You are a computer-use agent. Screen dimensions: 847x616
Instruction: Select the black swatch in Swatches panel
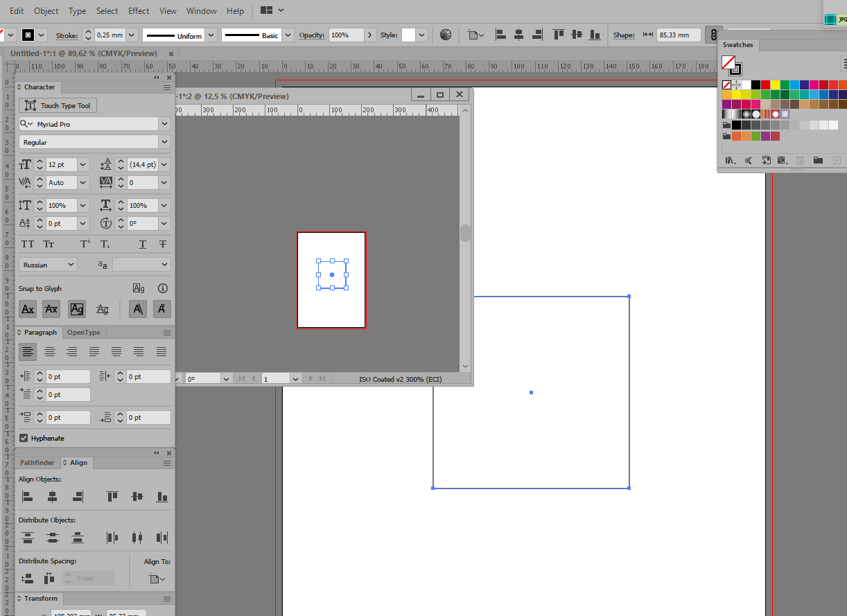click(x=756, y=85)
